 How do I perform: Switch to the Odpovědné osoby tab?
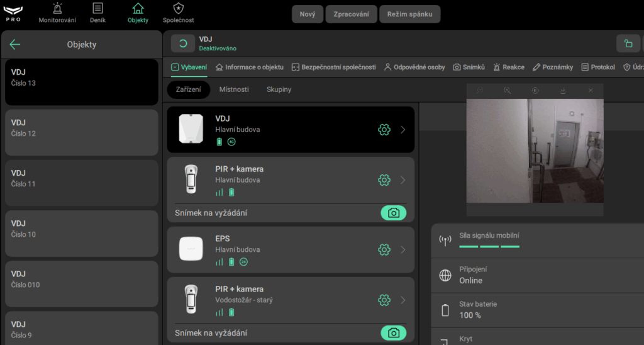(x=414, y=67)
